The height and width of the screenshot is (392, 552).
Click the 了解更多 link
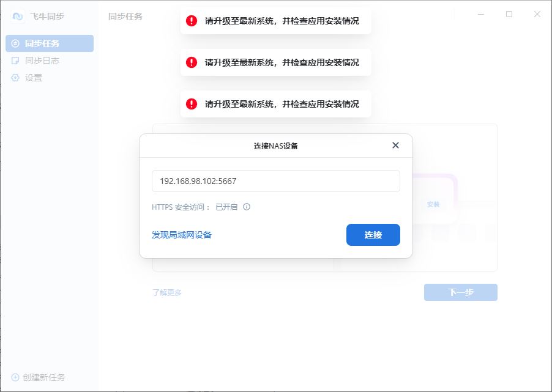click(x=167, y=292)
